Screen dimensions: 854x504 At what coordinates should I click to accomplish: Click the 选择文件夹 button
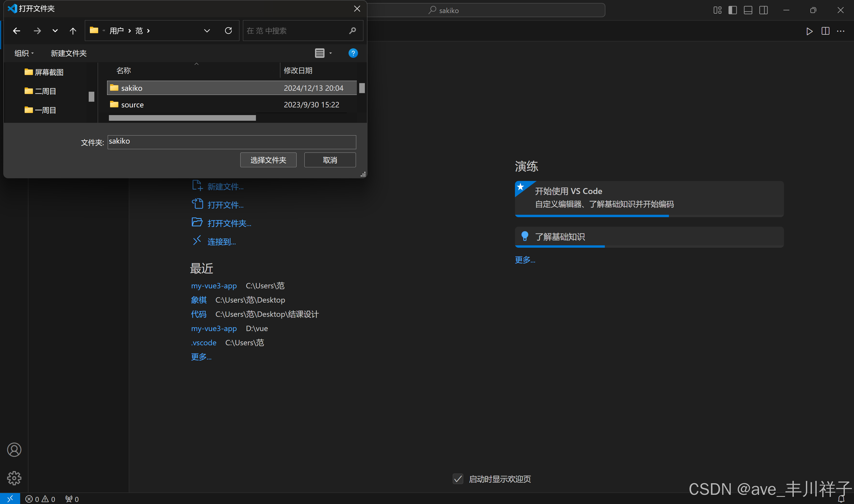[268, 160]
